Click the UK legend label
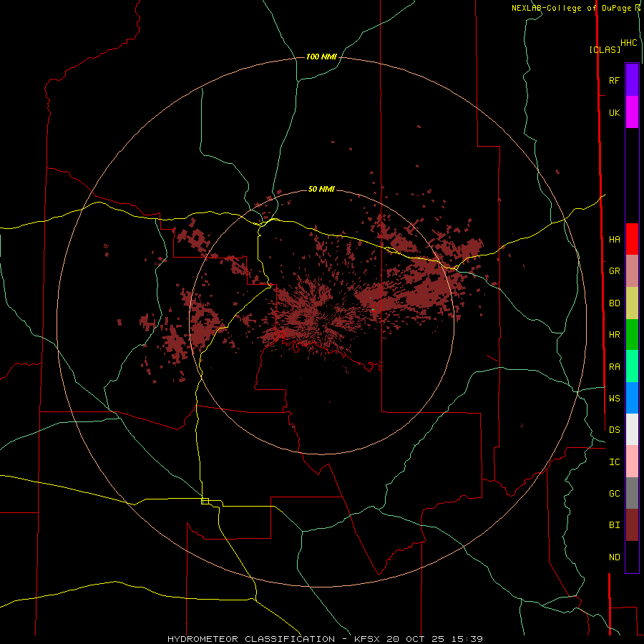Viewport: 644px width, 644px height. pos(614,112)
